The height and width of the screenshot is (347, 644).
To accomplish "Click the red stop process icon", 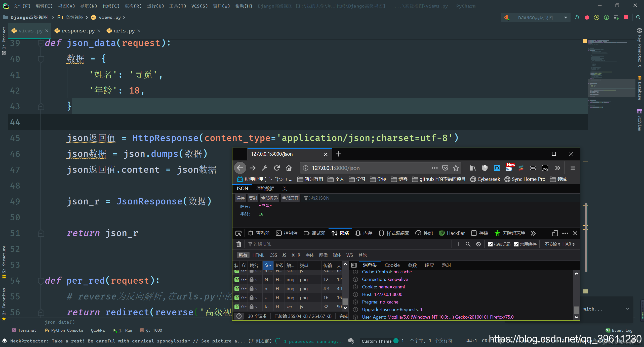I will click(626, 17).
